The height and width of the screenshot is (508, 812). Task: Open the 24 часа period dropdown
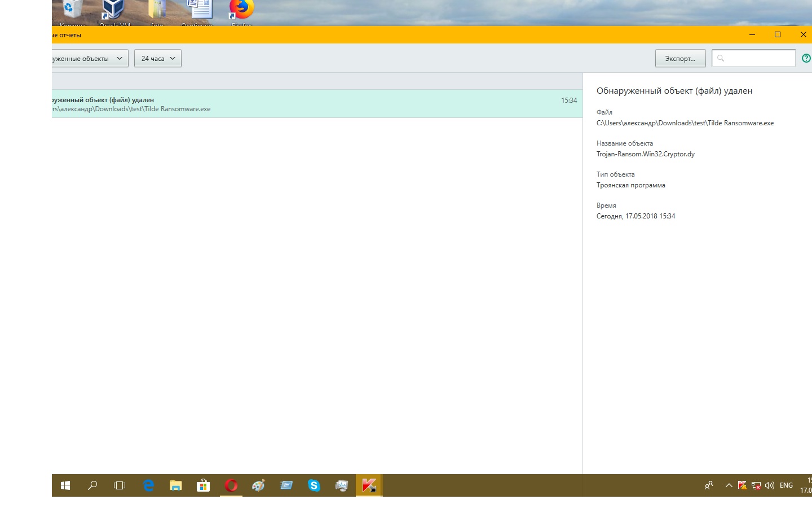(158, 58)
